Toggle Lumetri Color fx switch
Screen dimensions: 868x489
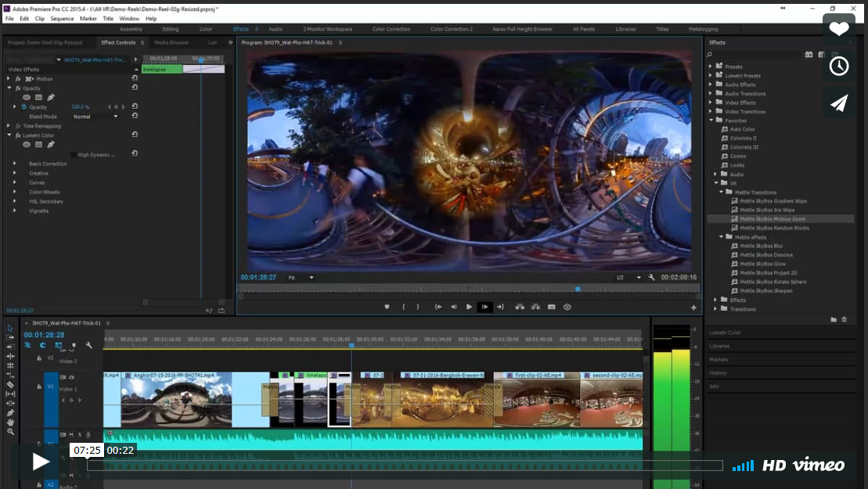pyautogui.click(x=18, y=135)
